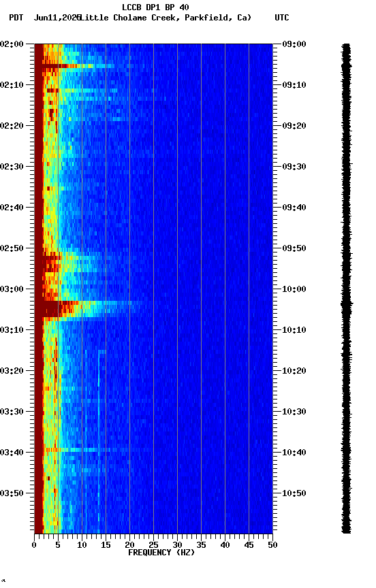Click the 09:10 UTC time label
This screenshot has width=376, height=588.
(x=294, y=85)
